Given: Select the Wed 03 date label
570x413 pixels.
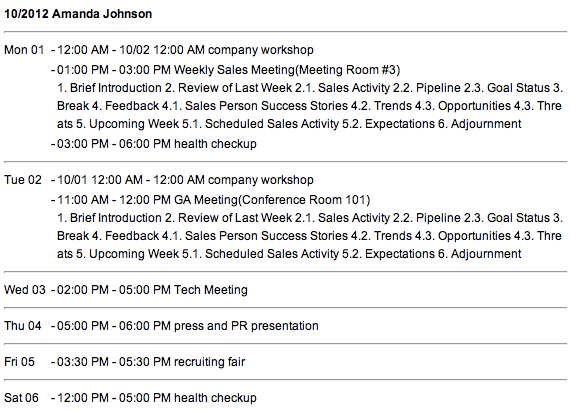Looking at the screenshot, I should pos(25,290).
